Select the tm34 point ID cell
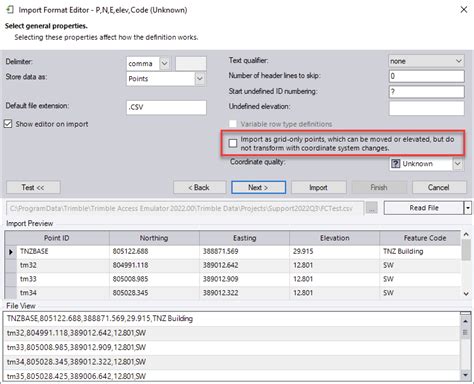 [x=63, y=293]
